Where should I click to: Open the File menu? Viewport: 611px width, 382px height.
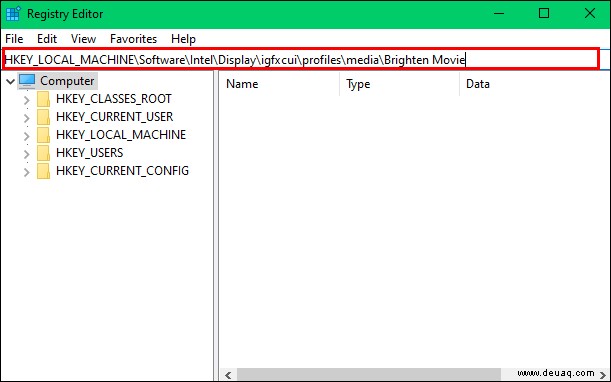[x=14, y=39]
